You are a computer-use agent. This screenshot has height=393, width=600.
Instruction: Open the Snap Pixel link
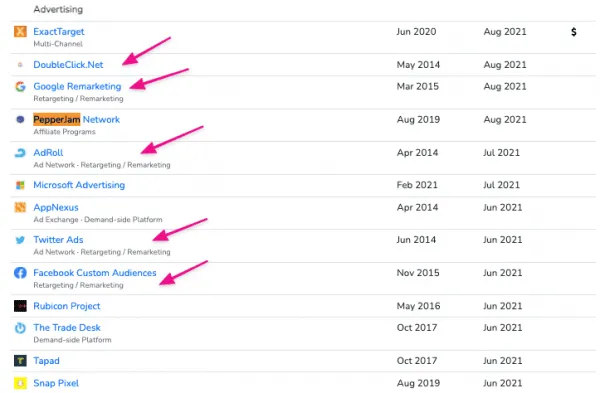56,383
